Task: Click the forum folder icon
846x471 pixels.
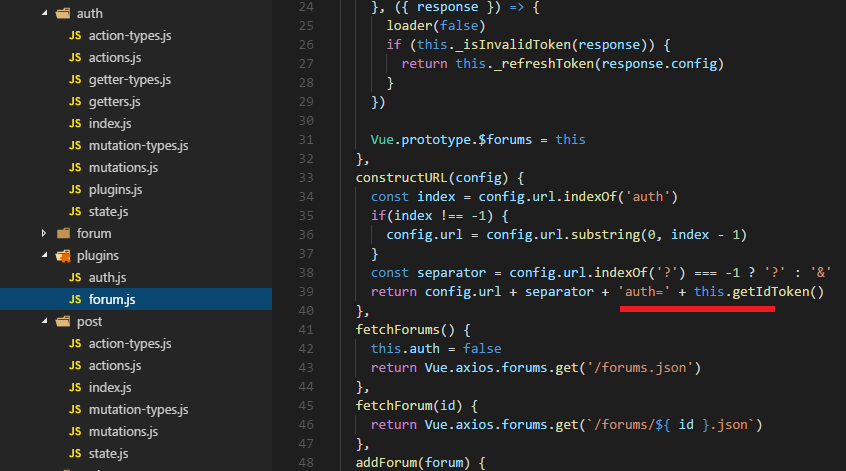Action: coord(63,234)
